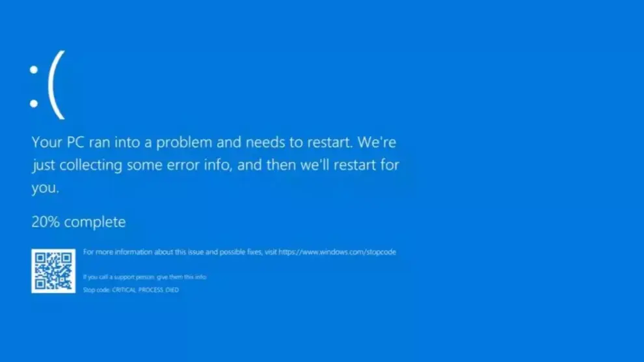This screenshot has width=644, height=362.
Task: Click the large frown parenthesis symbol
Action: (57, 85)
